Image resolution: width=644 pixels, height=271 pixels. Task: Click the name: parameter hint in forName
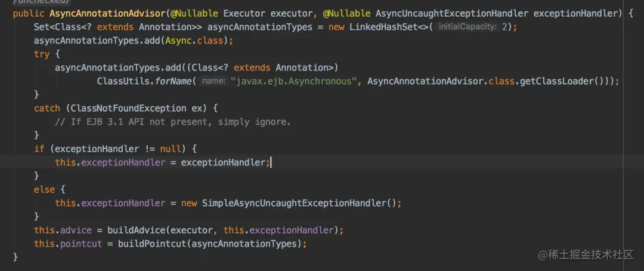(213, 81)
